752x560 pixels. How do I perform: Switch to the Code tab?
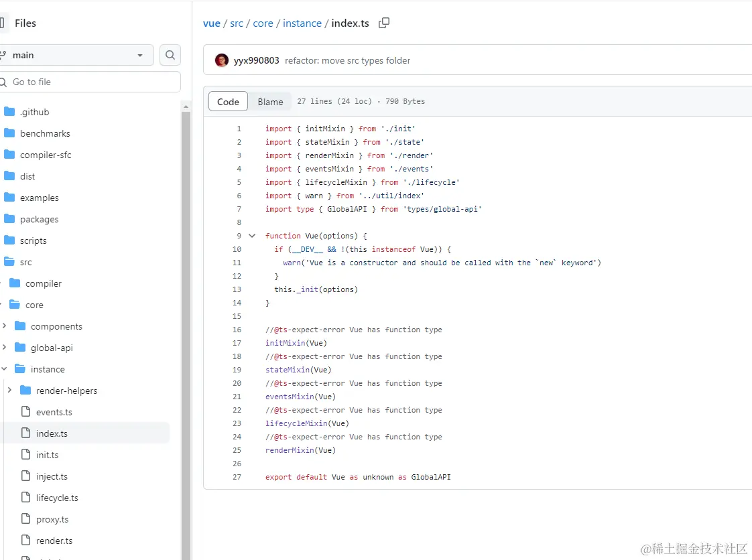(228, 102)
